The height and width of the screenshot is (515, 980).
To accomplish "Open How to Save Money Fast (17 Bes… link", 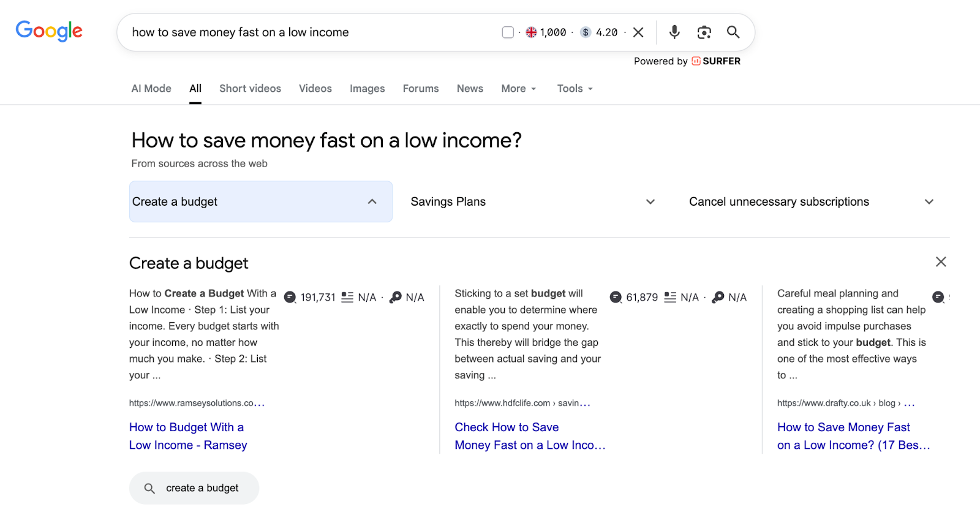I will point(853,436).
